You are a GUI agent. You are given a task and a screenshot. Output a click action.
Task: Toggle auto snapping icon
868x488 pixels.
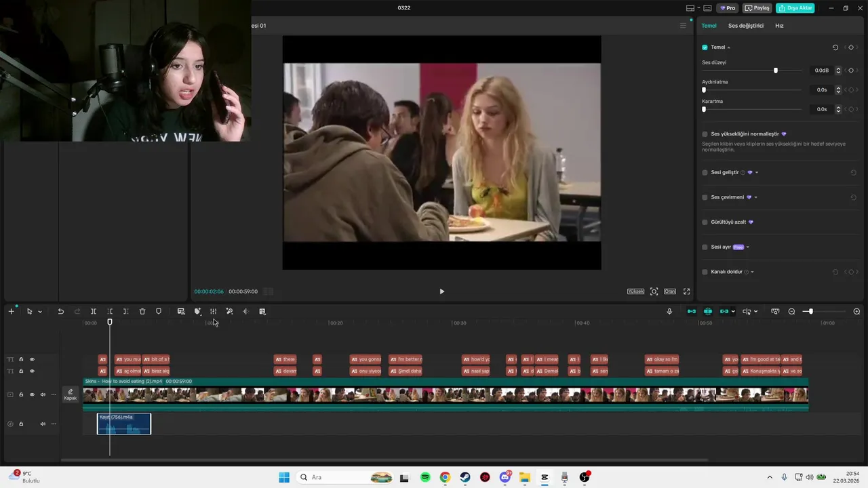click(x=707, y=311)
